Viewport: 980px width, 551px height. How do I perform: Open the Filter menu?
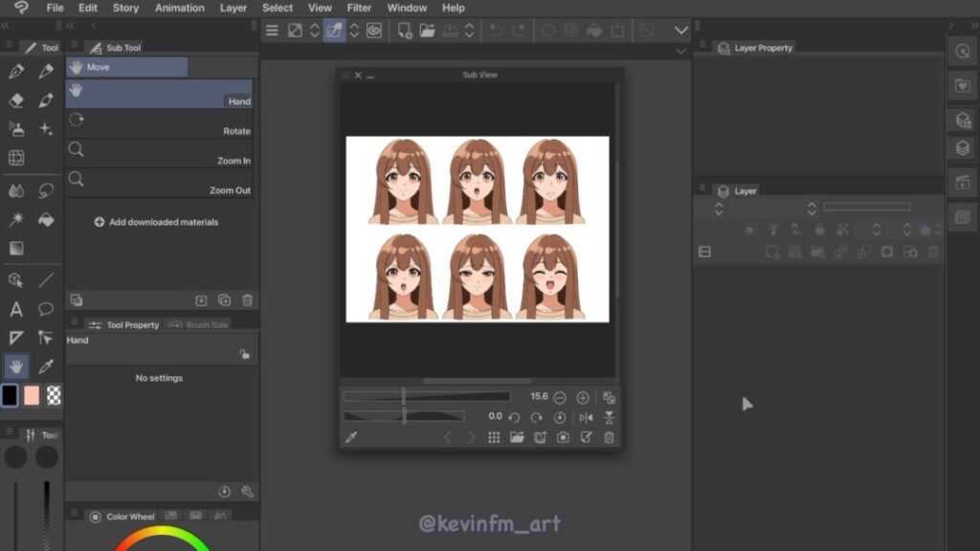[x=359, y=8]
